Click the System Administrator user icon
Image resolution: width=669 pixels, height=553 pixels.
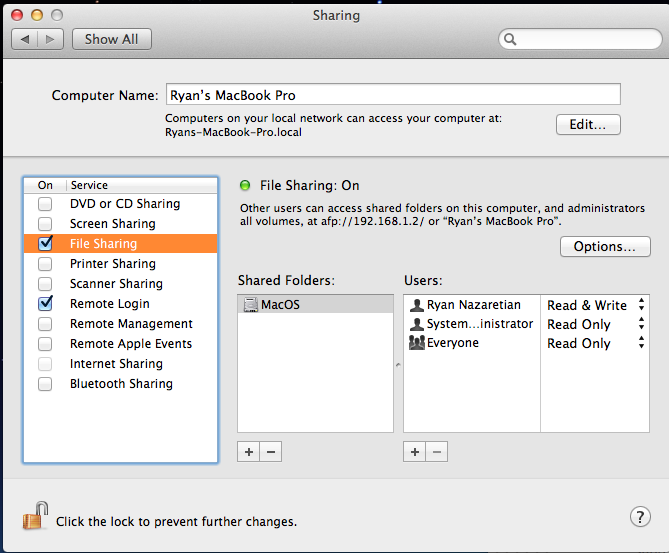point(416,324)
